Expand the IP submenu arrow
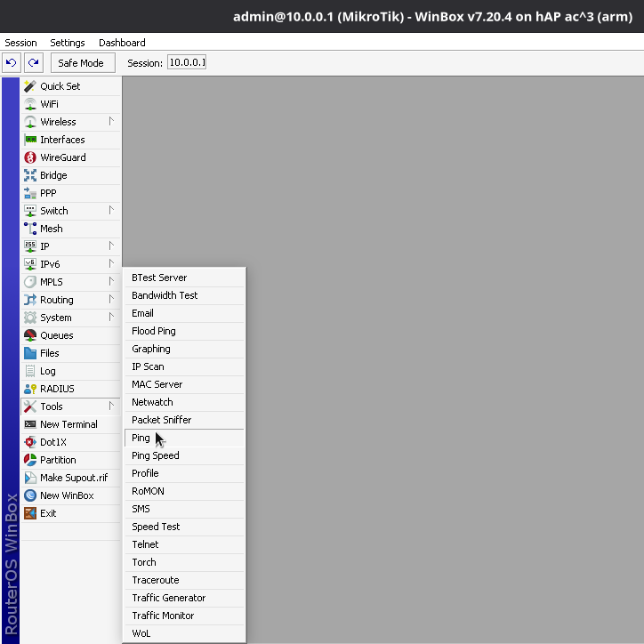This screenshot has height=644, width=644. [111, 246]
